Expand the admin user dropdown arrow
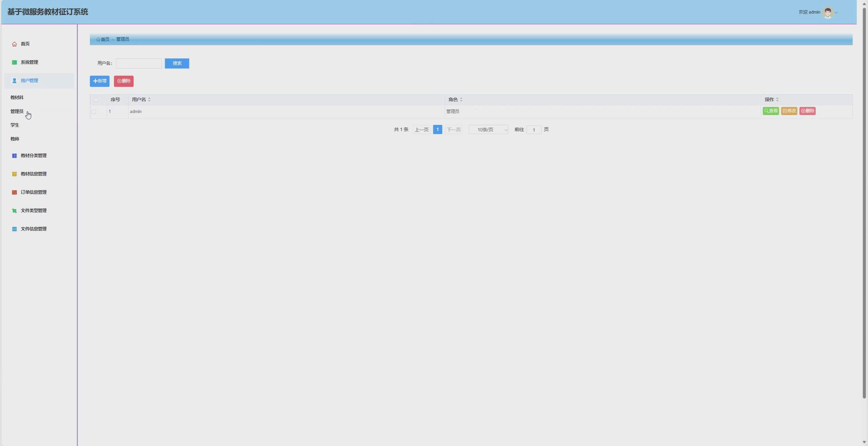 [836, 13]
